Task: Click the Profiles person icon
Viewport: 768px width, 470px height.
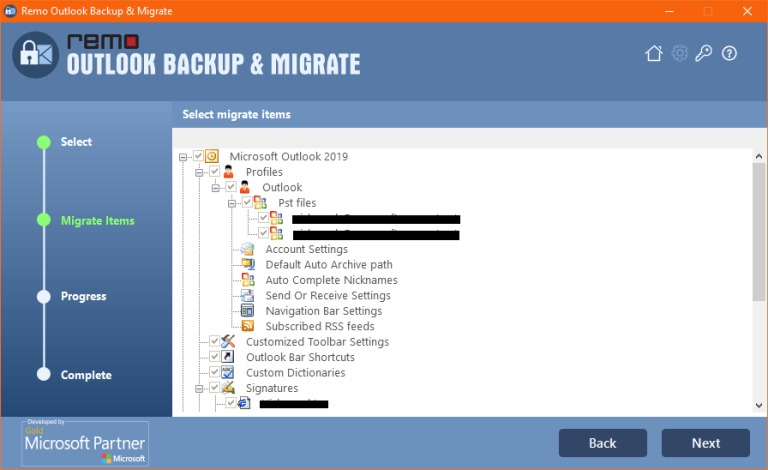Action: (228, 172)
